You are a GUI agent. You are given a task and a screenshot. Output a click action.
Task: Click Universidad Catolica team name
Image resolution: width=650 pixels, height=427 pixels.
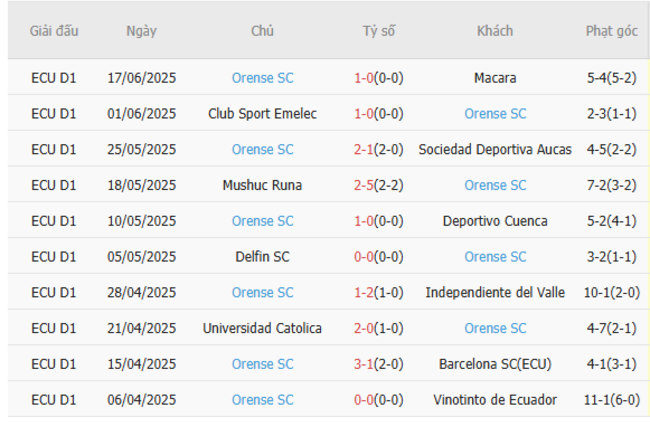tap(262, 328)
